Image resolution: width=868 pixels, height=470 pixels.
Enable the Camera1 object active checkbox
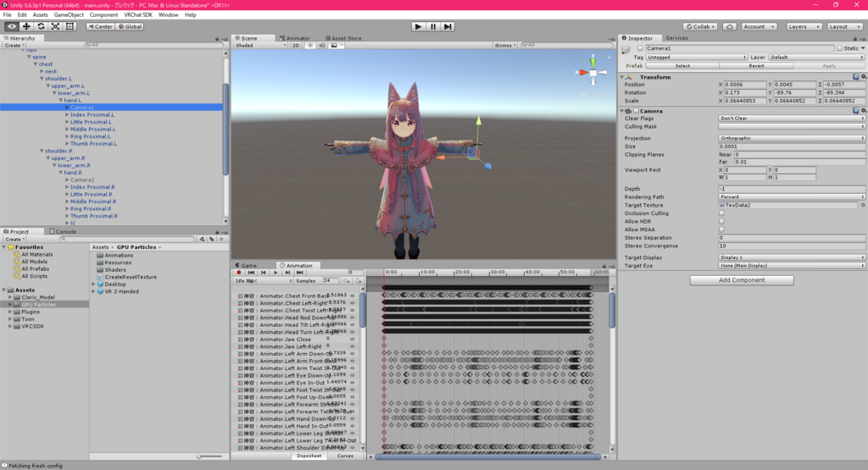click(x=640, y=48)
